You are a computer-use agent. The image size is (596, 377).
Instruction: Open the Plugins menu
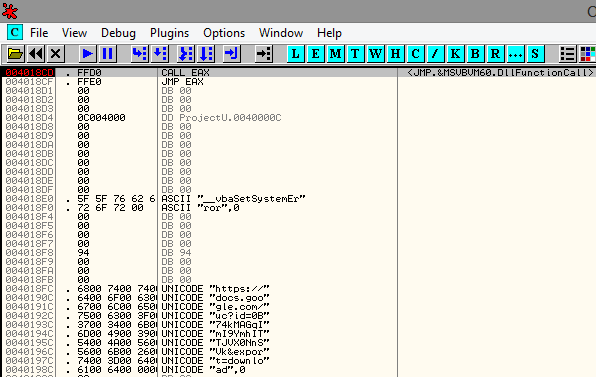(x=170, y=33)
